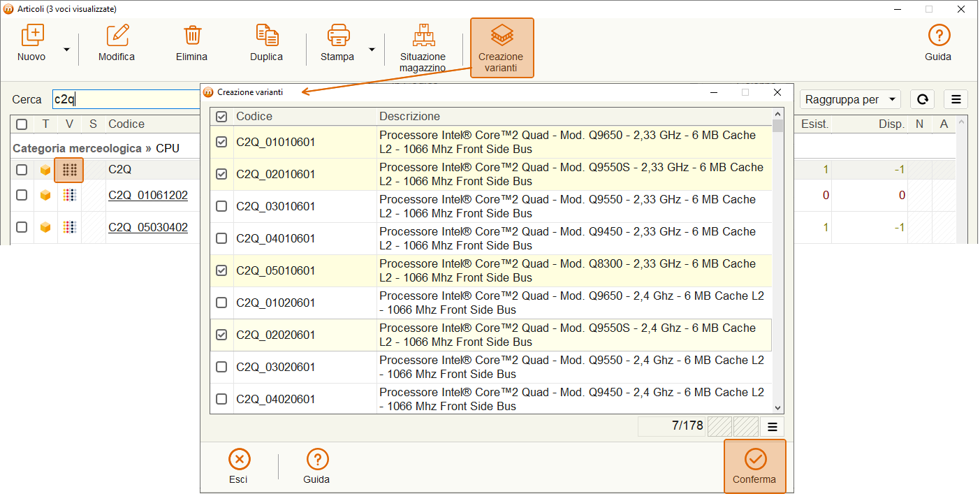The height and width of the screenshot is (494, 980).
Task: Click Esci to exit the dialog
Action: tap(239, 466)
